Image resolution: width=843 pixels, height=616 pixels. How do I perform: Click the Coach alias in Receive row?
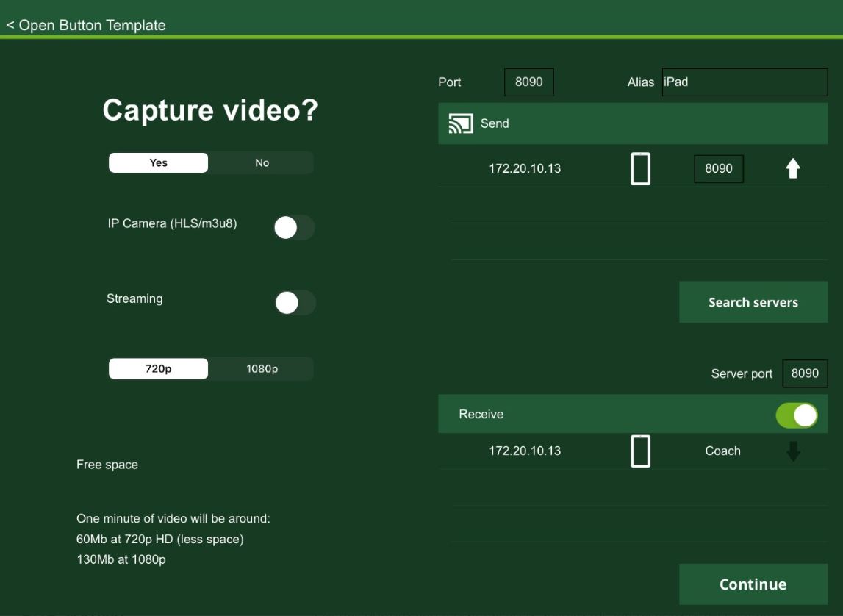(x=722, y=451)
